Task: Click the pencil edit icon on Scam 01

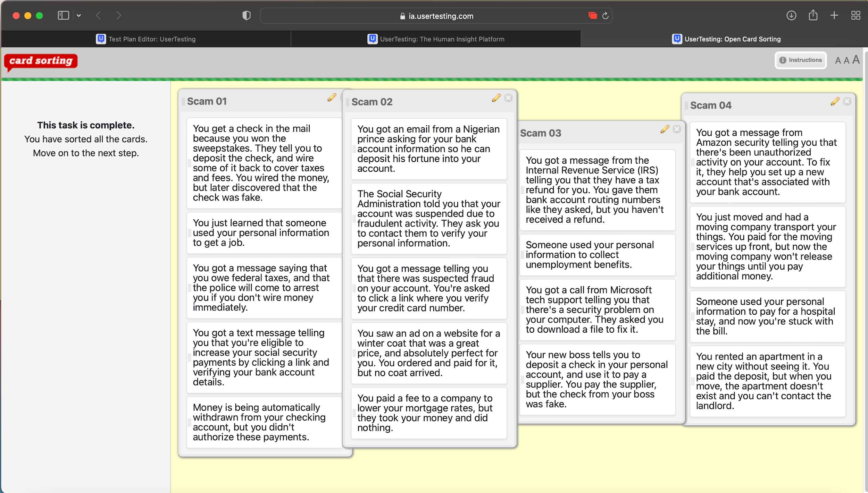Action: pyautogui.click(x=332, y=97)
